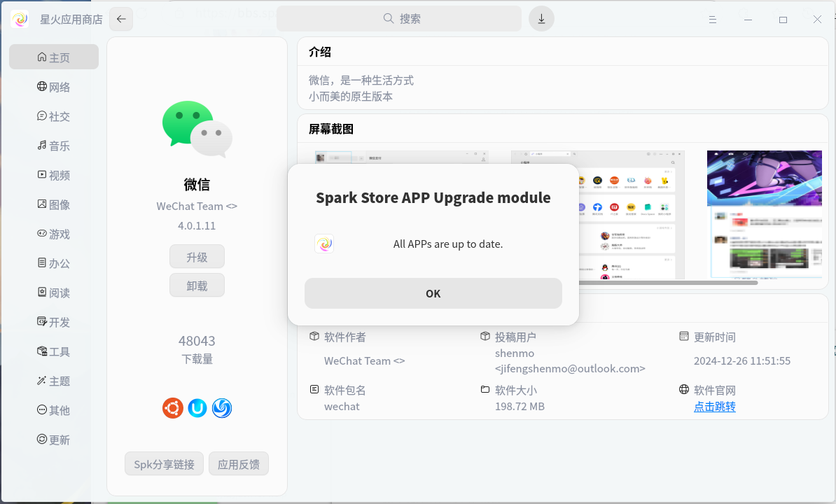Click the 投稿用户 cube icon
Image resolution: width=836 pixels, height=504 pixels.
tap(485, 336)
